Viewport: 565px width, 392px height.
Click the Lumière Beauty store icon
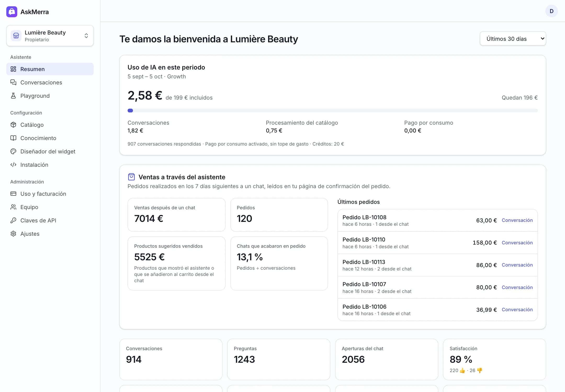coord(16,36)
